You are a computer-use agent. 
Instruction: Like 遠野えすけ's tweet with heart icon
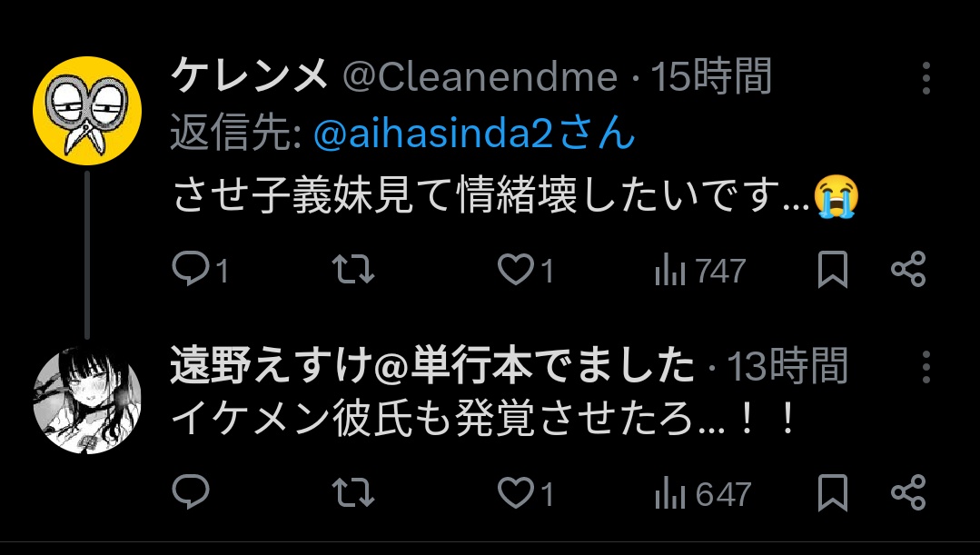(516, 492)
